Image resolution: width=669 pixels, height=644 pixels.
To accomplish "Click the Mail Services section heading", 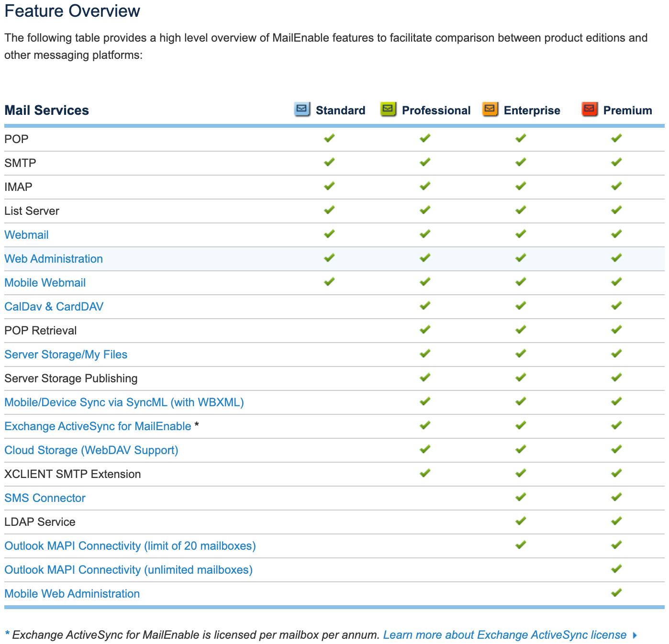I will pyautogui.click(x=47, y=111).
